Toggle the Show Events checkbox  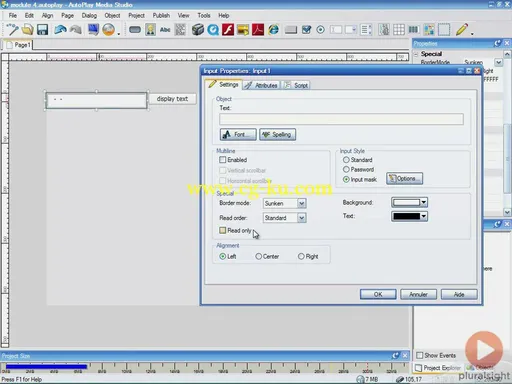click(x=420, y=355)
